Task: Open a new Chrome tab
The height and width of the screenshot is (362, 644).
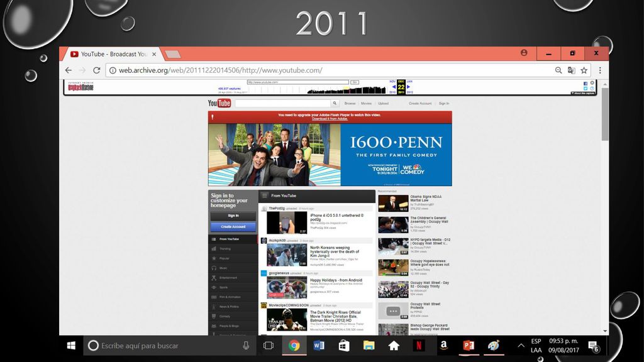Action: 172,54
